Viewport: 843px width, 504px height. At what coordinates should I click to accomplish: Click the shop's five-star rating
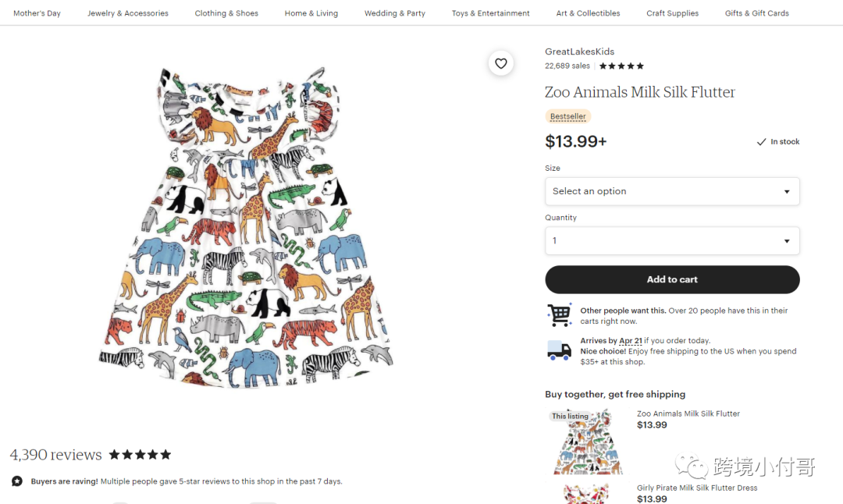pos(621,66)
